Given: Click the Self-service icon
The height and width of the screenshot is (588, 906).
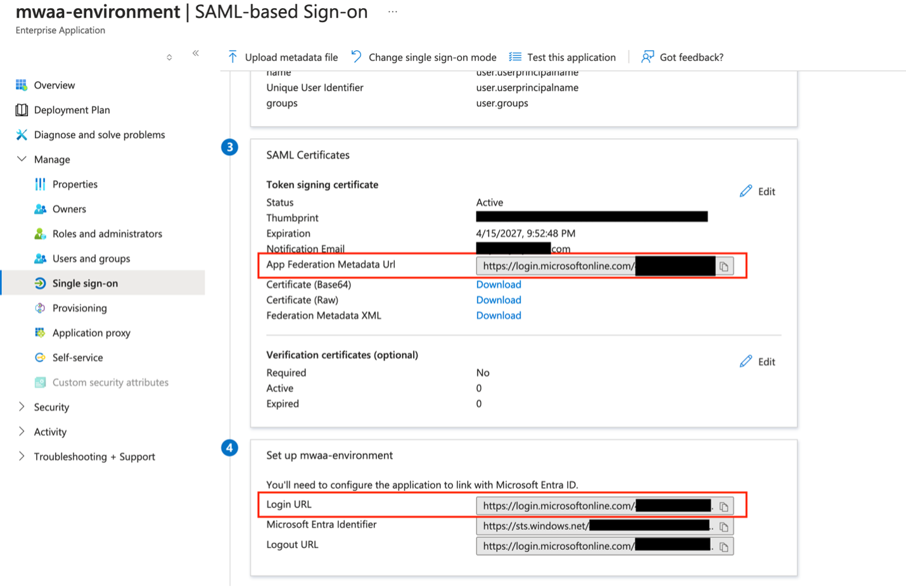Looking at the screenshot, I should pyautogui.click(x=40, y=357).
